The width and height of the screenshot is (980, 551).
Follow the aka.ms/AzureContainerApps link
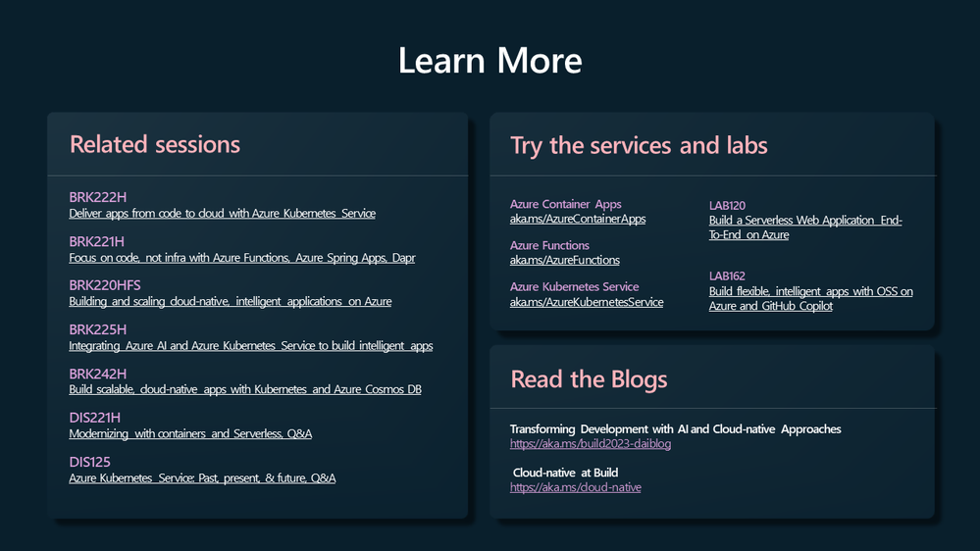click(x=578, y=219)
